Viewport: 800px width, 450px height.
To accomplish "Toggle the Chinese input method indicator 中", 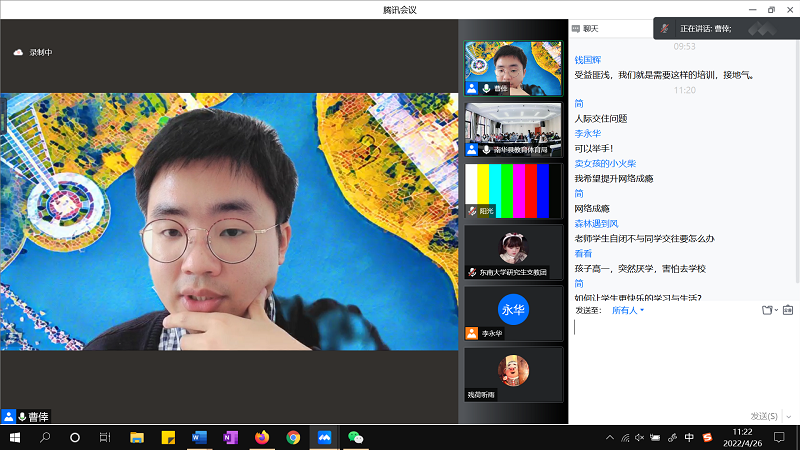I will coord(689,438).
